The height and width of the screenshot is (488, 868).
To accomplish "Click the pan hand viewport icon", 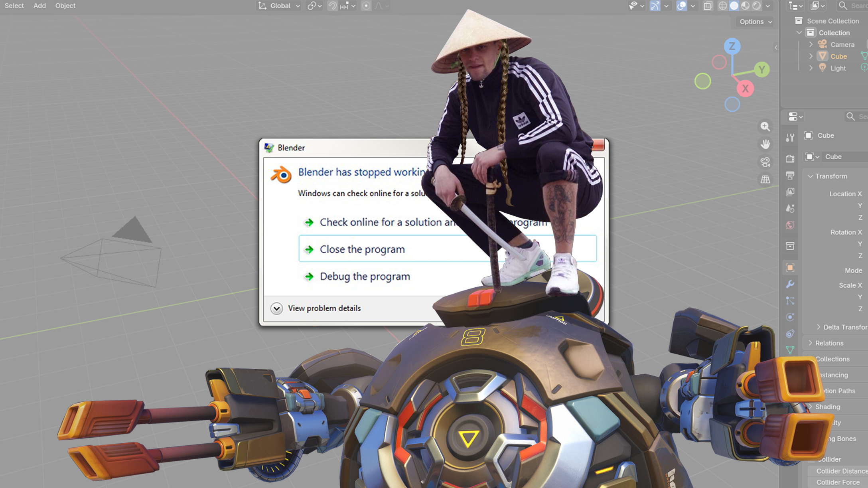I will point(765,144).
